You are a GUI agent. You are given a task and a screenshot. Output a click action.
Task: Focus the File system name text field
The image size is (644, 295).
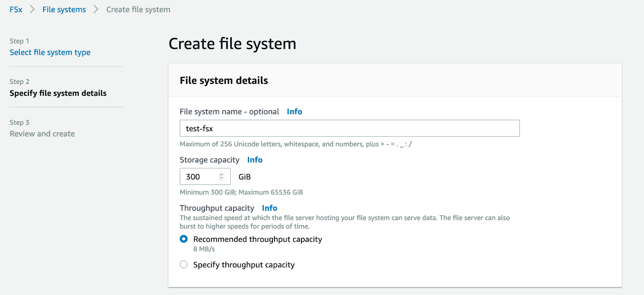[x=349, y=129]
